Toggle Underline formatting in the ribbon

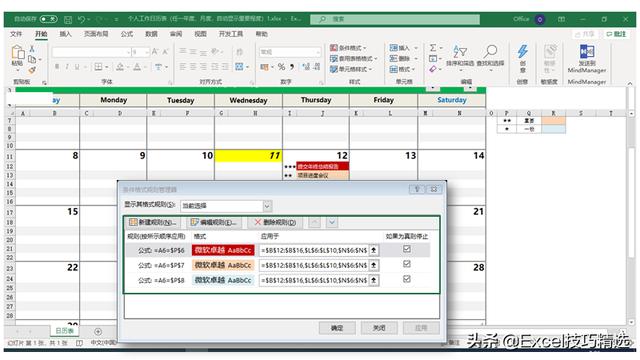(76, 67)
